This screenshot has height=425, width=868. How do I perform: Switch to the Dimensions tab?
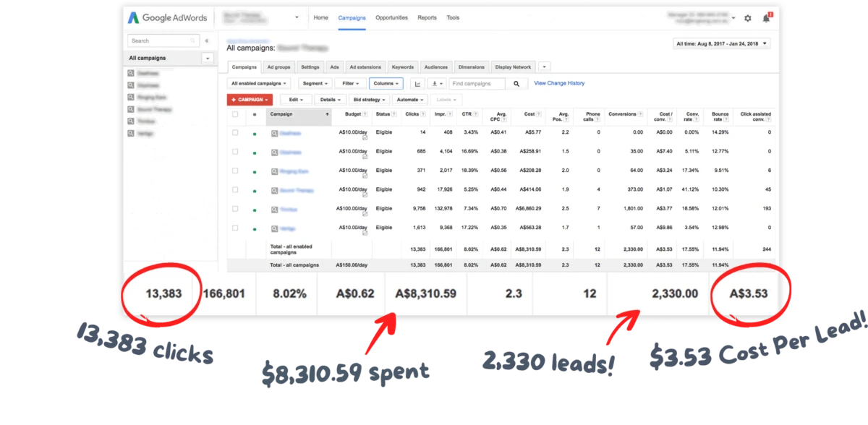point(472,67)
